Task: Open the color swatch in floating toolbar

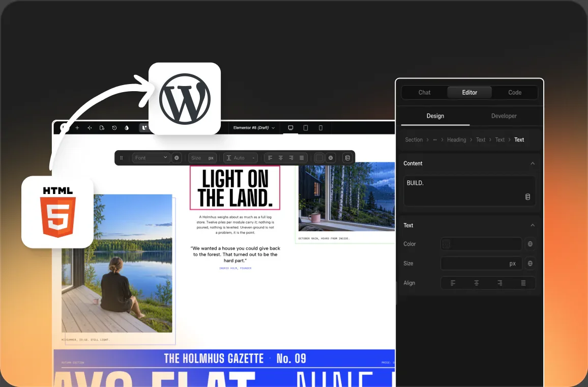Action: 319,158
